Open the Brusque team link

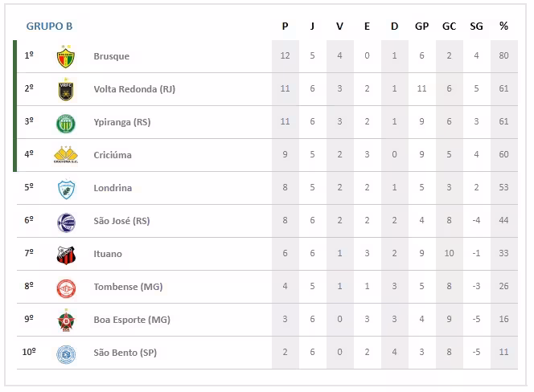[x=111, y=56]
